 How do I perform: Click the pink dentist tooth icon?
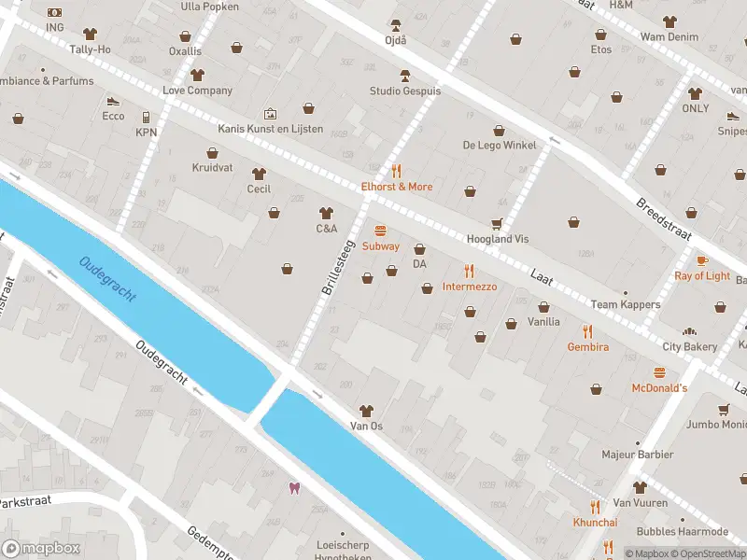pyautogui.click(x=294, y=487)
